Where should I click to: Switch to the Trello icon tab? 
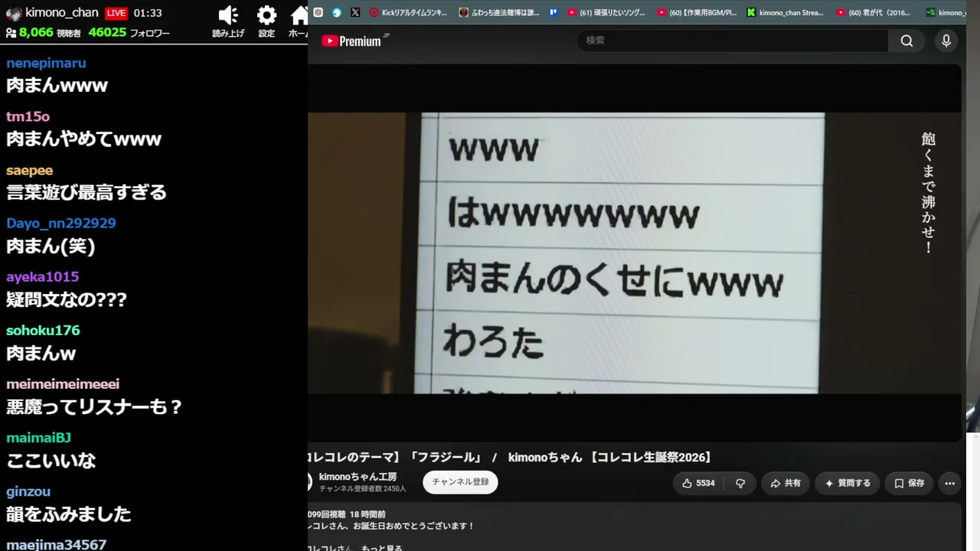554,12
